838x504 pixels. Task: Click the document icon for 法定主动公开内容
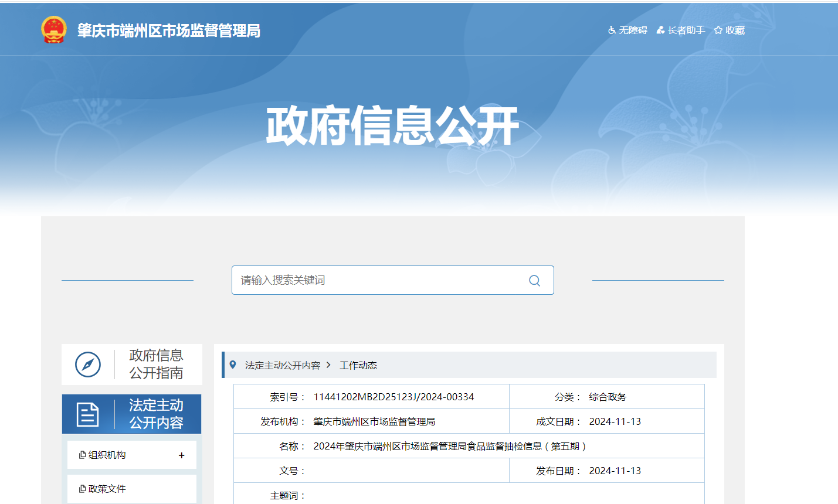coord(87,414)
